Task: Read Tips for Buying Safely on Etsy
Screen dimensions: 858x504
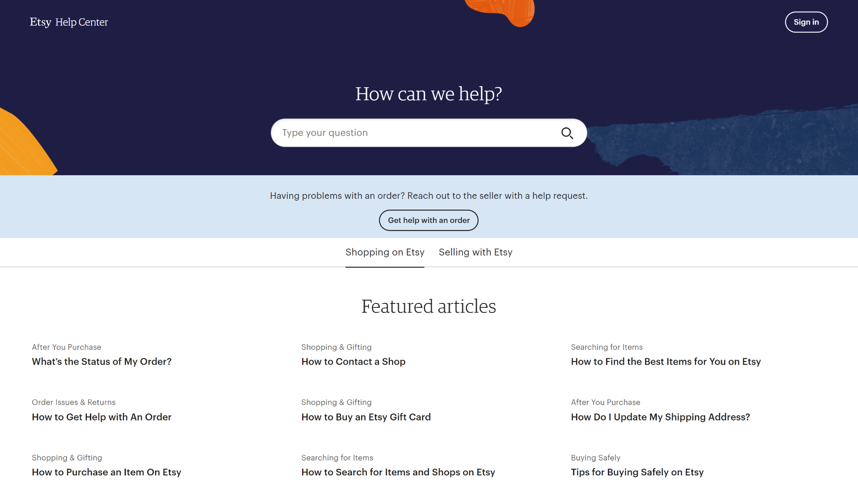Action: pos(637,472)
